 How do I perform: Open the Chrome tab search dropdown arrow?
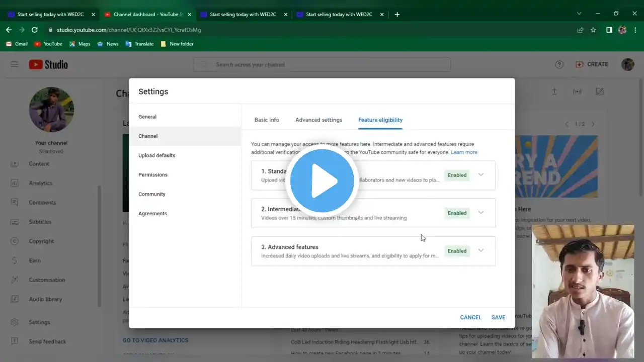tap(579, 14)
